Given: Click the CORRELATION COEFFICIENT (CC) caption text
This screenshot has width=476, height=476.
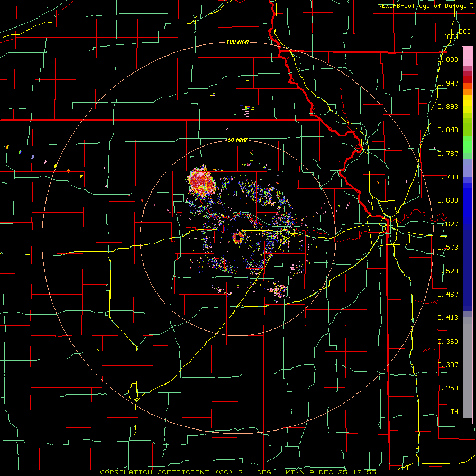Looking at the screenshot, I should tap(167, 472).
